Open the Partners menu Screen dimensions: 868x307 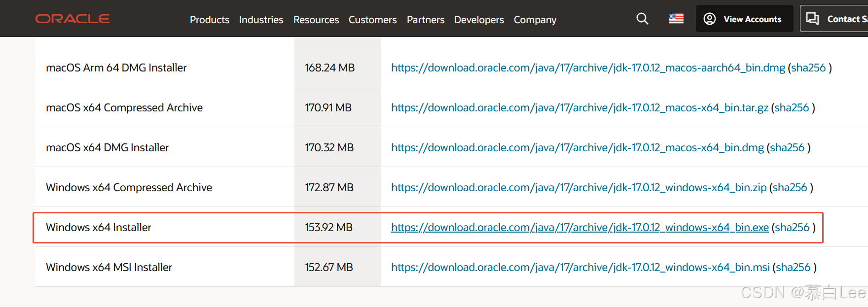(426, 20)
